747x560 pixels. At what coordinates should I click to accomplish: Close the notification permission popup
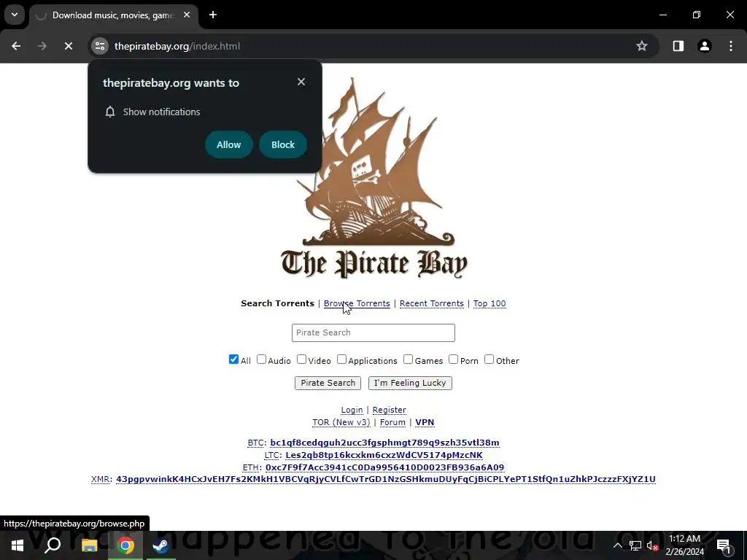pyautogui.click(x=301, y=82)
